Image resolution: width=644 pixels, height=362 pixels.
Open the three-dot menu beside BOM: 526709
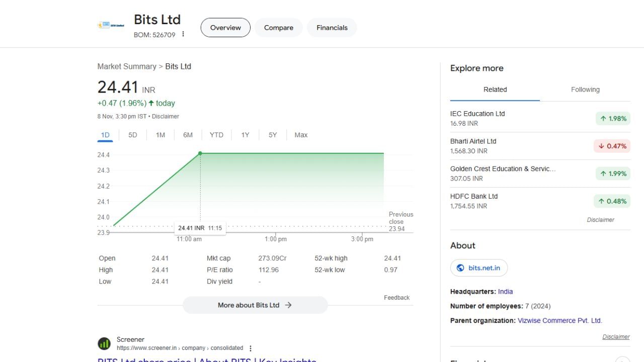tap(183, 34)
